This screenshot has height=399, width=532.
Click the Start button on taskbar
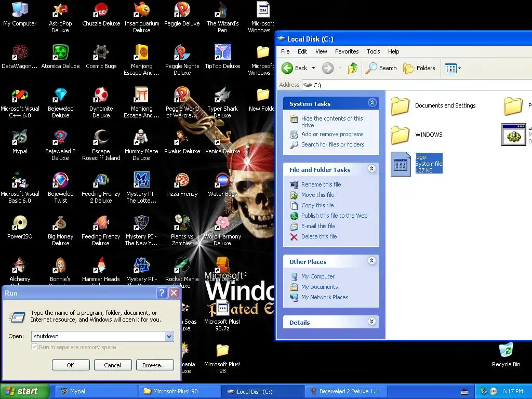click(24, 391)
